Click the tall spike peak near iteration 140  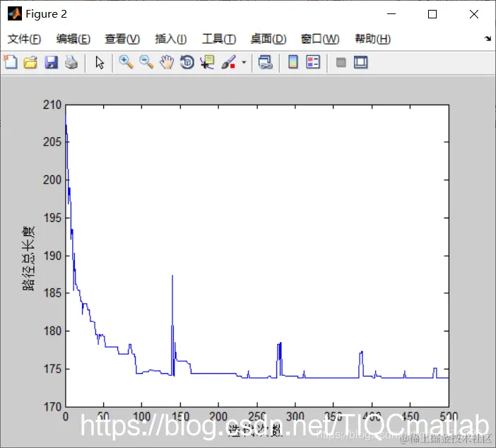point(172,276)
